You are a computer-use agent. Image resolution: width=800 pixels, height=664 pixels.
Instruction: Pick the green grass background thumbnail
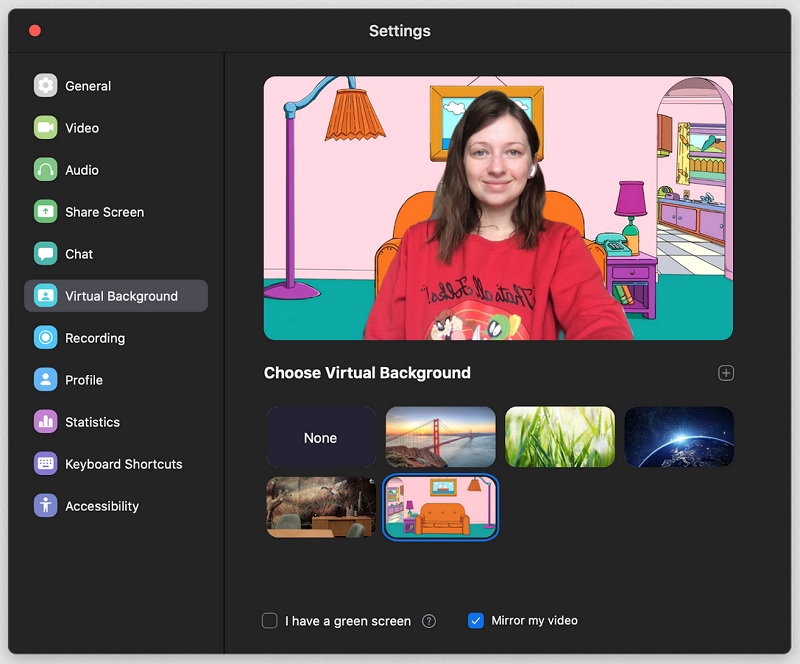click(560, 437)
